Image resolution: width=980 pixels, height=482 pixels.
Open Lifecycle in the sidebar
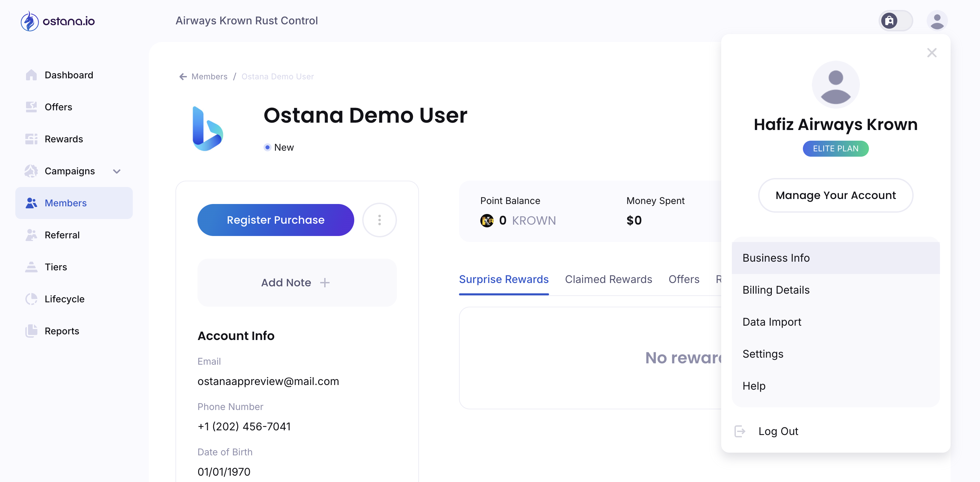click(74, 299)
